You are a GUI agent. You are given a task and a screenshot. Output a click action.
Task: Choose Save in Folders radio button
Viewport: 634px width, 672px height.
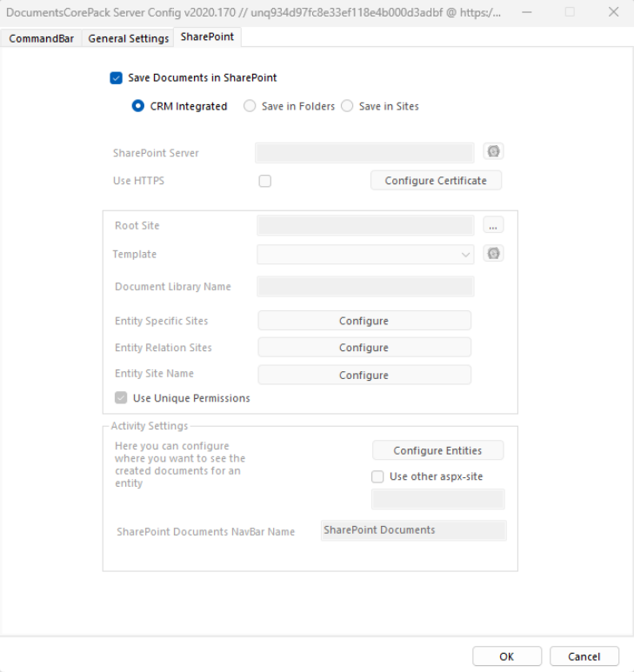point(250,106)
